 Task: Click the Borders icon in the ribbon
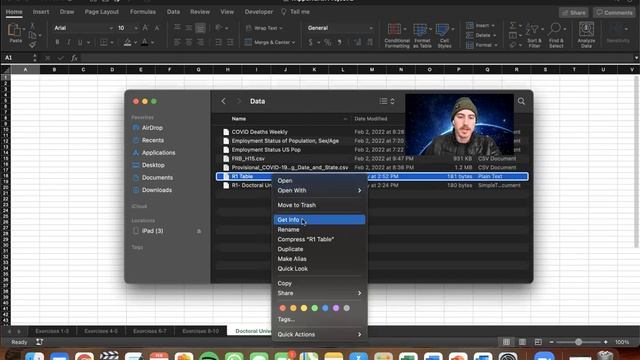pos(104,42)
